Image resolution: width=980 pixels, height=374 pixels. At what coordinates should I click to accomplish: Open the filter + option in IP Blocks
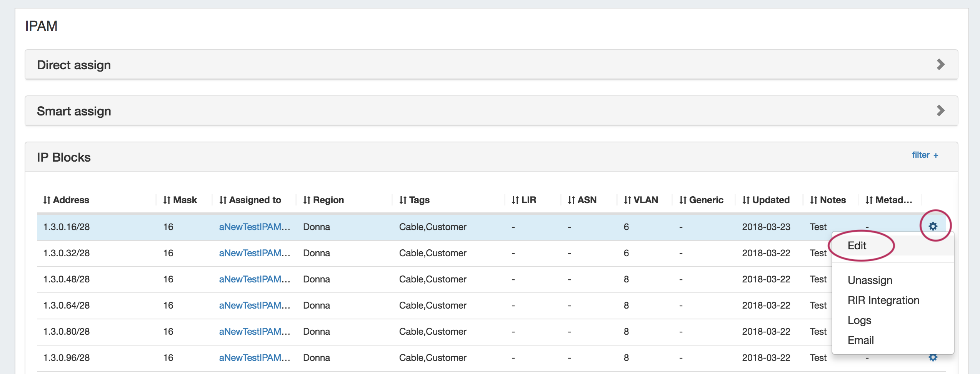click(925, 155)
